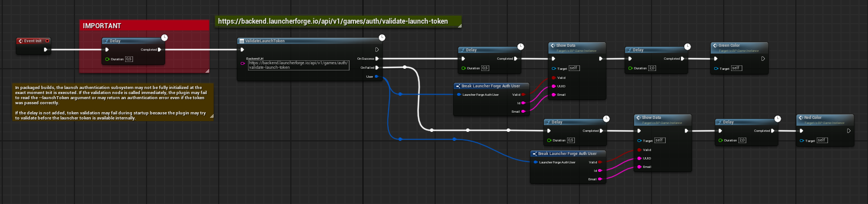Viewport: 868px width, 204px height.
Task: Click the Red Color execution output pin
Action: [848, 130]
